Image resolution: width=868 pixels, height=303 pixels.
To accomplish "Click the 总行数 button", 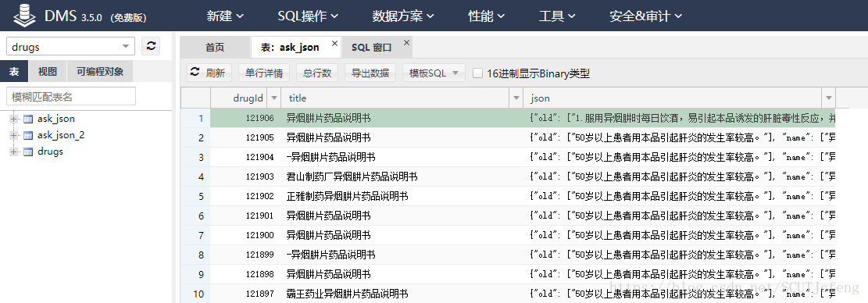I will coord(316,73).
